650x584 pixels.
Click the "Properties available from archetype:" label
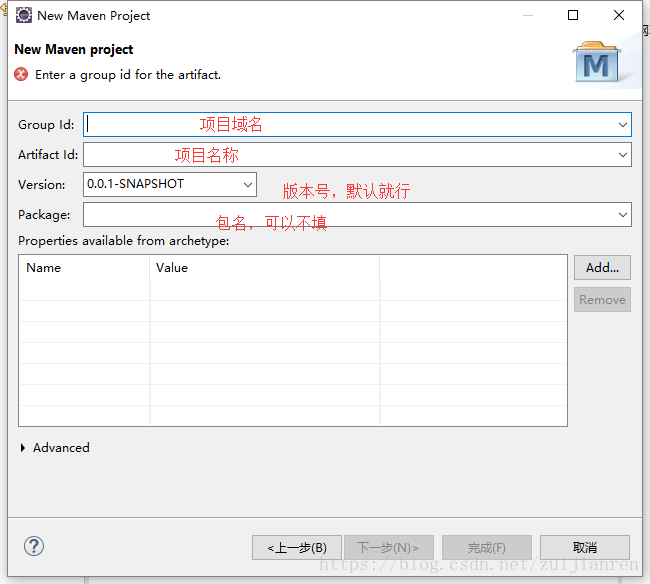coord(124,241)
